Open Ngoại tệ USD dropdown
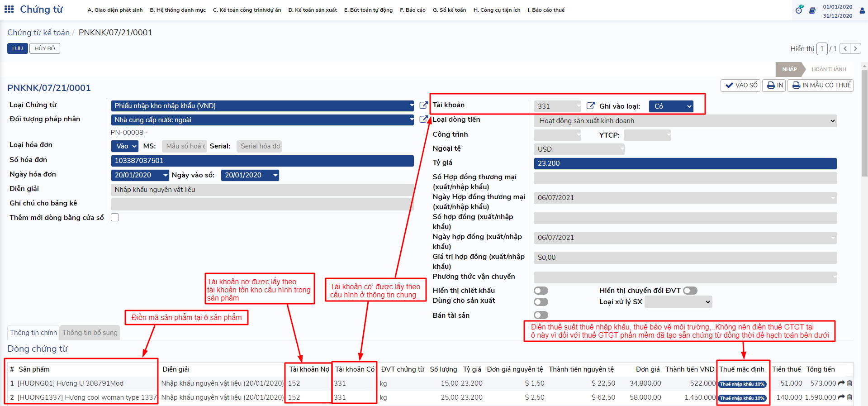Screen dimensions: 868x406 (579, 149)
